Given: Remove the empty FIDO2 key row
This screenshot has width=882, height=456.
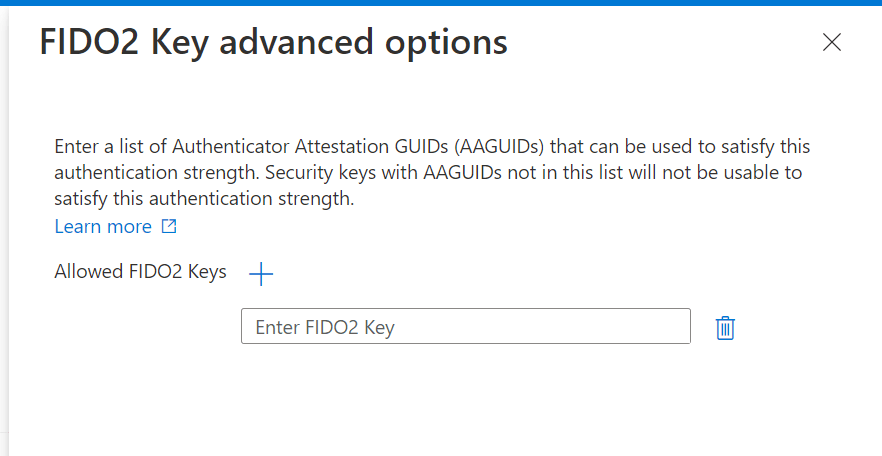Looking at the screenshot, I should tap(725, 328).
